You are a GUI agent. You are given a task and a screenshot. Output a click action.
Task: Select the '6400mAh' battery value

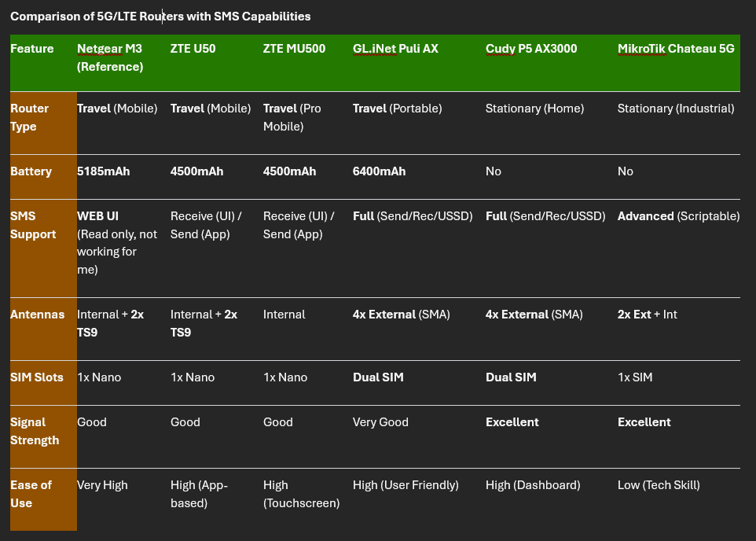[379, 171]
